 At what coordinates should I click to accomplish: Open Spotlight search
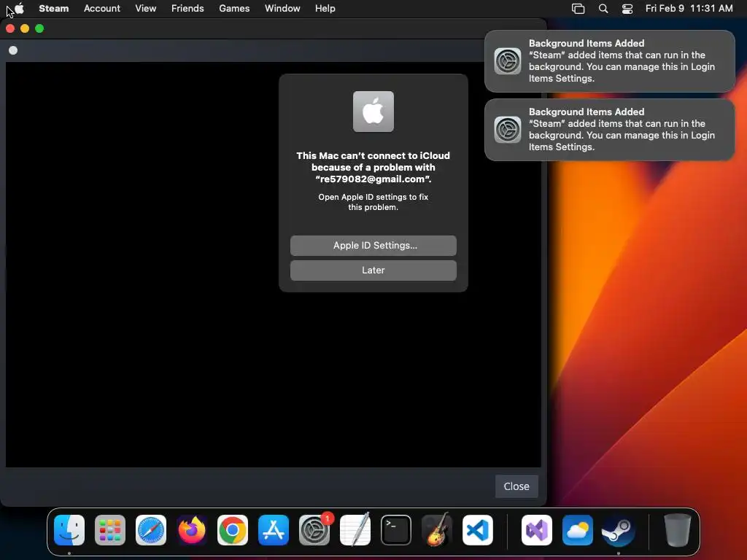[603, 9]
